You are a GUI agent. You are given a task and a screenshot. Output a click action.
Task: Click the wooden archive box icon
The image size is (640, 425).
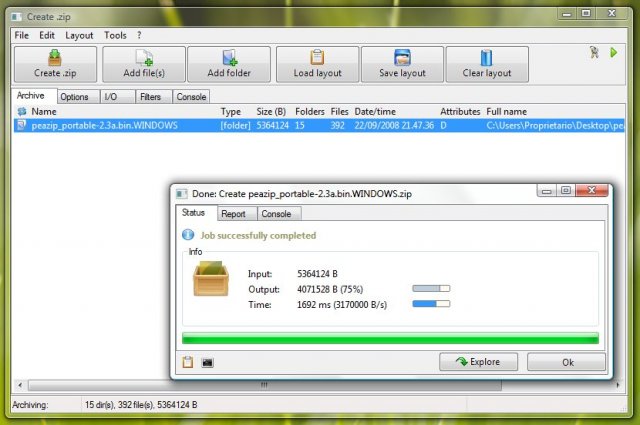(211, 278)
